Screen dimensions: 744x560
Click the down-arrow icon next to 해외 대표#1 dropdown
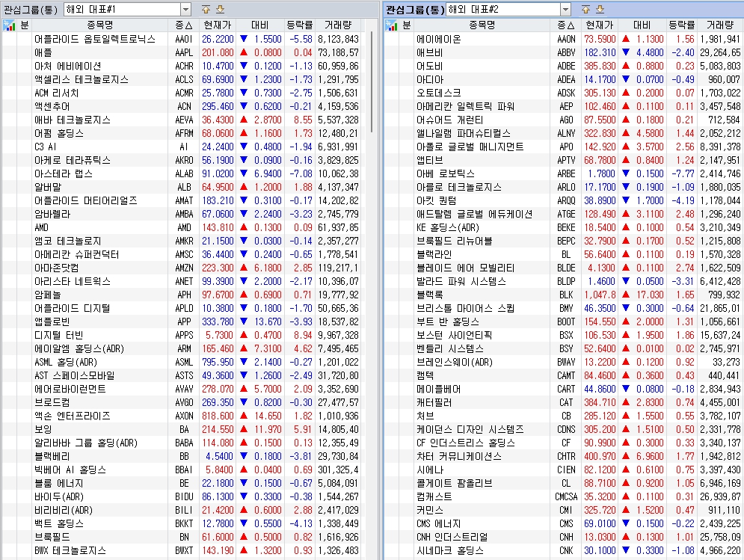tap(220, 9)
